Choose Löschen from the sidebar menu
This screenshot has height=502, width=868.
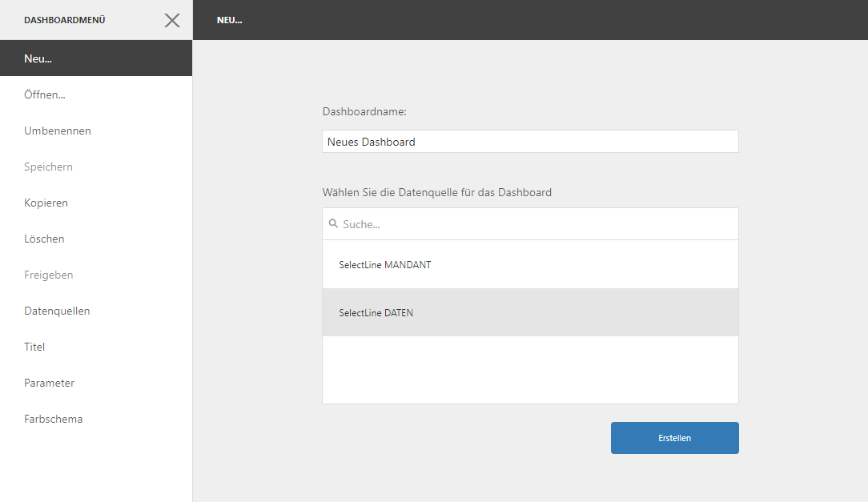(96, 239)
